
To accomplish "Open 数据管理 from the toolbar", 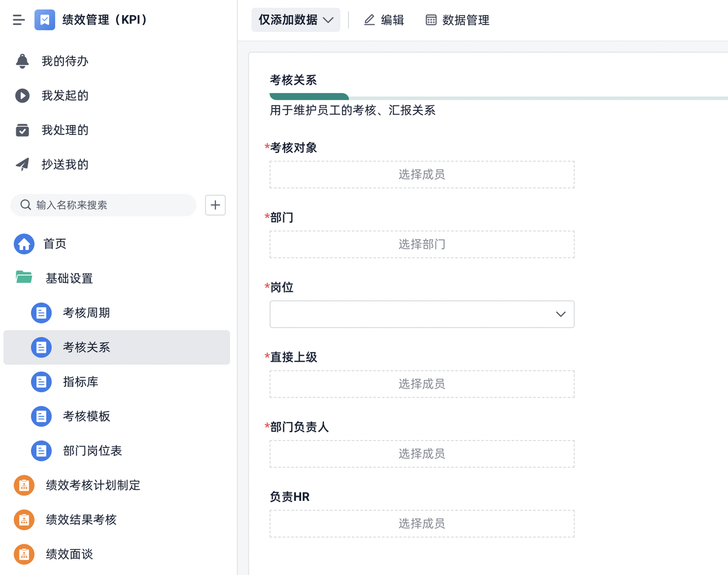I will (x=457, y=20).
